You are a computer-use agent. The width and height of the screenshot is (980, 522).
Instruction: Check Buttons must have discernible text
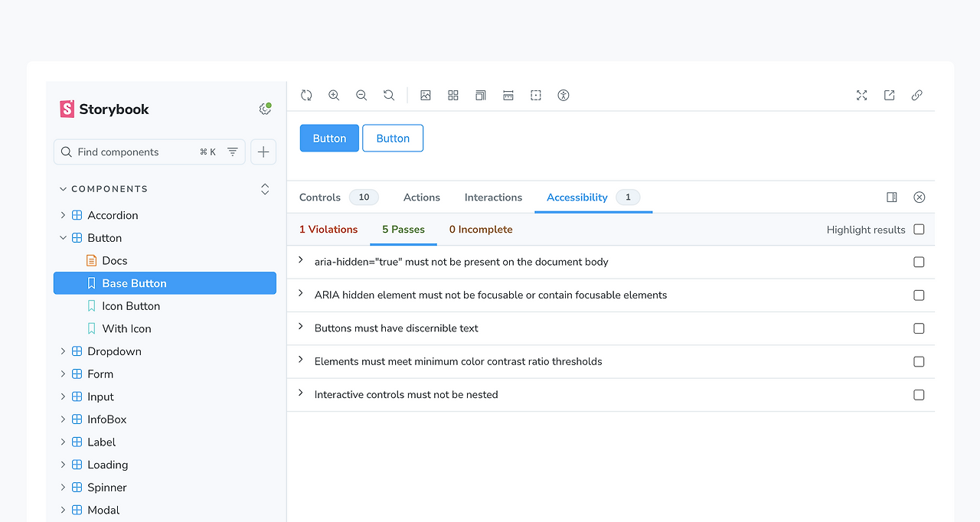(920, 328)
